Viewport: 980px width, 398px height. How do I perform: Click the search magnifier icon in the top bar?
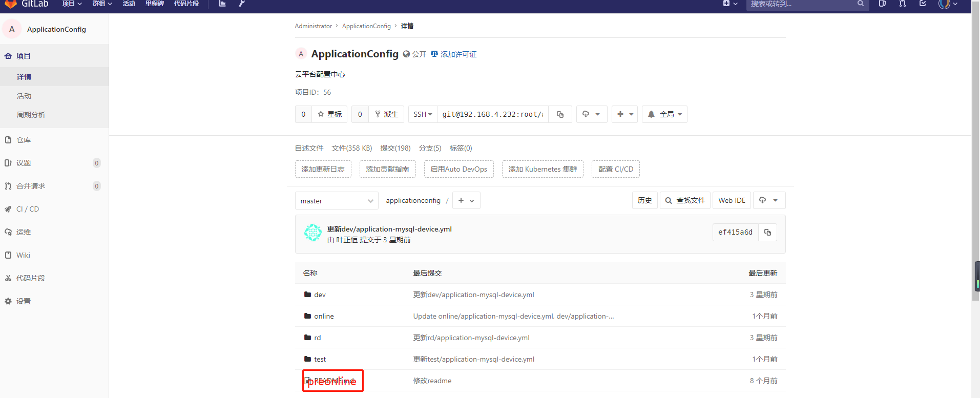[x=861, y=4]
